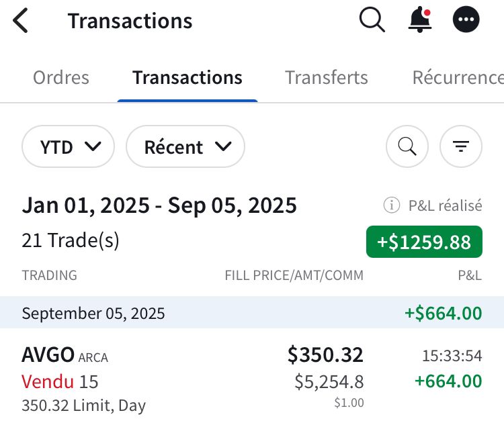Tap the circled search icon near filters
This screenshot has width=504, height=423.
[x=407, y=146]
